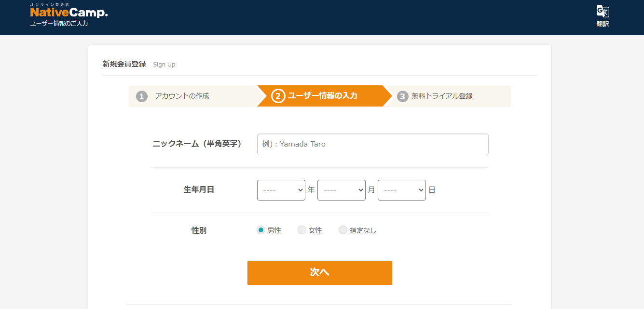Click the ユーザー情報のご入力 header subtitle

[x=59, y=23]
